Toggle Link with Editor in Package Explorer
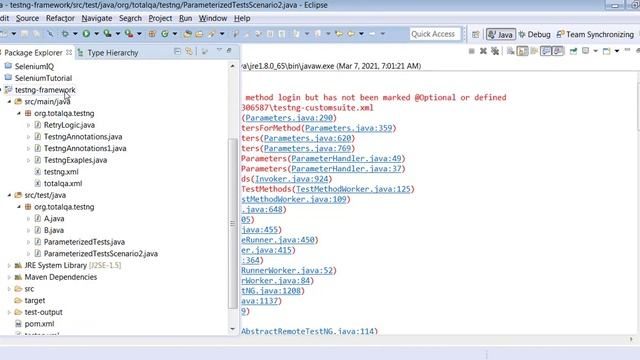Image resolution: width=640 pixels, height=360 pixels. click(189, 51)
